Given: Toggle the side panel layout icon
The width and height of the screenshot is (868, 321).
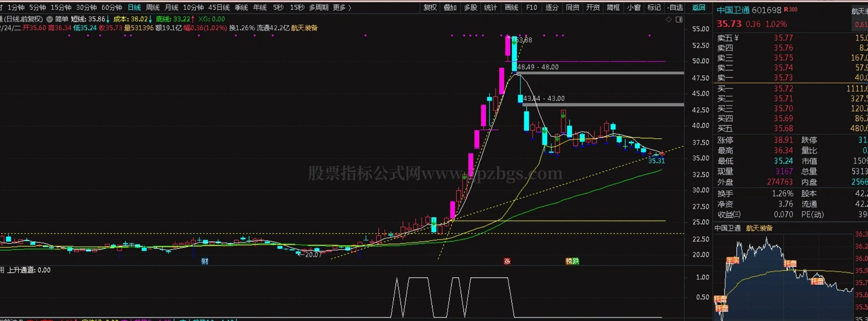Looking at the screenshot, I should (x=679, y=19).
